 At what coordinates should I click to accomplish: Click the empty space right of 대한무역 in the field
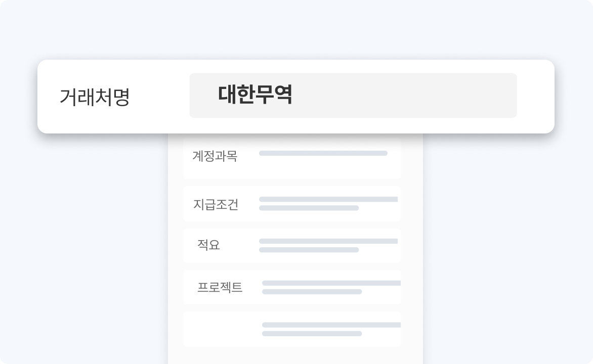pyautogui.click(x=405, y=96)
